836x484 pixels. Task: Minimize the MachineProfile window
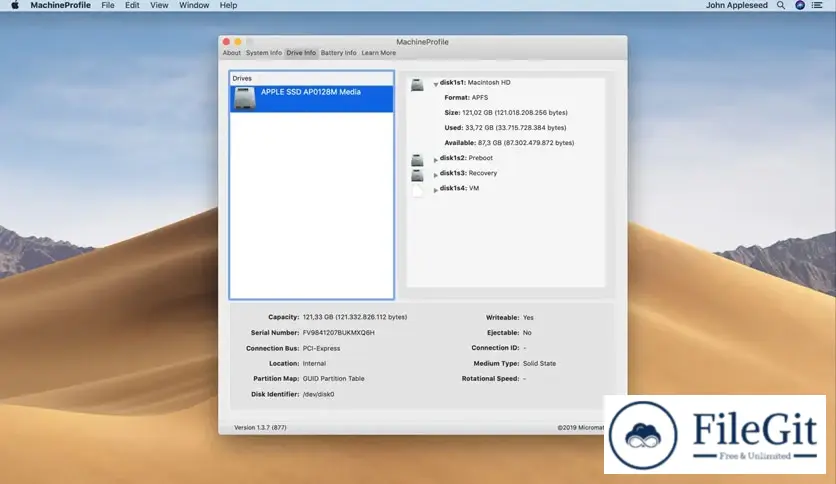coord(238,42)
